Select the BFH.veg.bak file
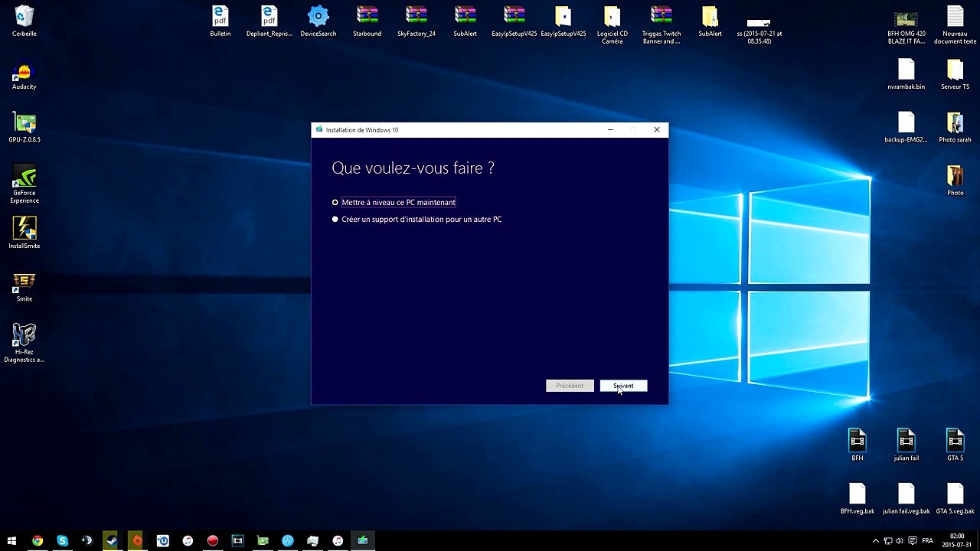980x551 pixels. click(857, 499)
